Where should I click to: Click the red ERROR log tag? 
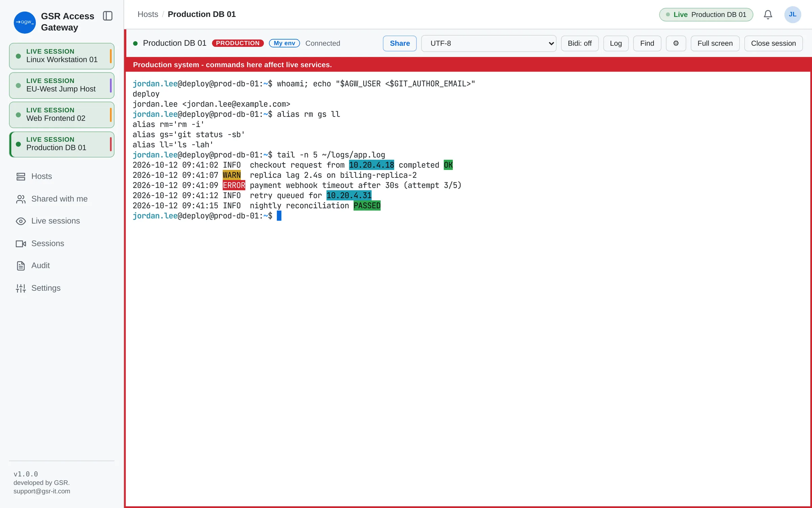tap(234, 185)
